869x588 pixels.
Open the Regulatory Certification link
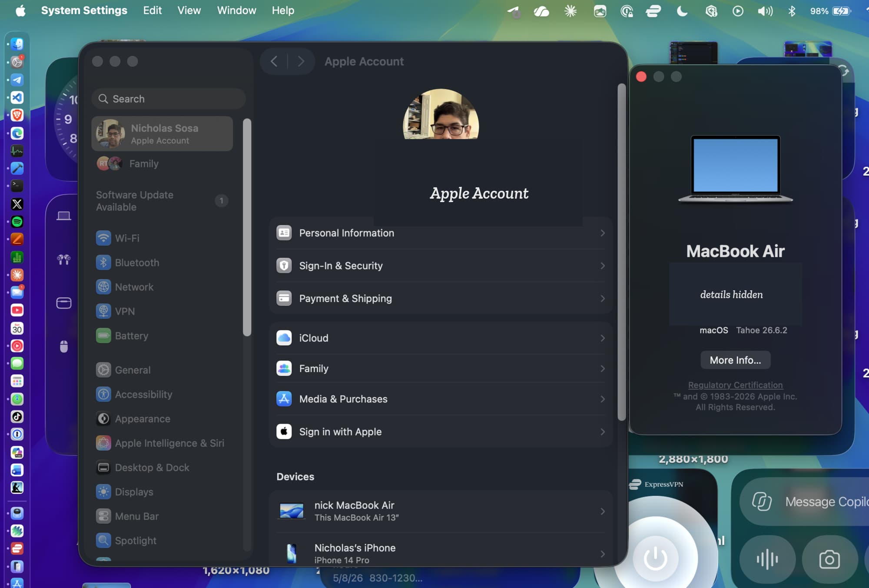point(735,385)
